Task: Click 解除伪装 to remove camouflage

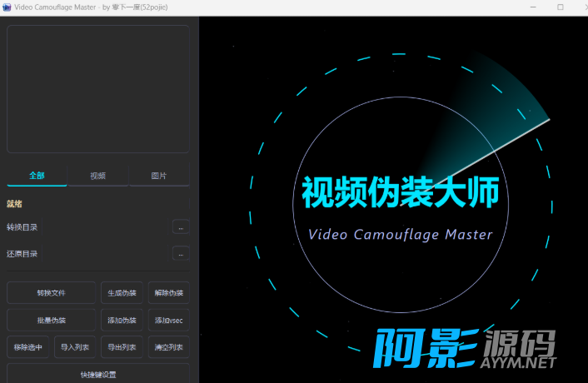Action: click(168, 293)
